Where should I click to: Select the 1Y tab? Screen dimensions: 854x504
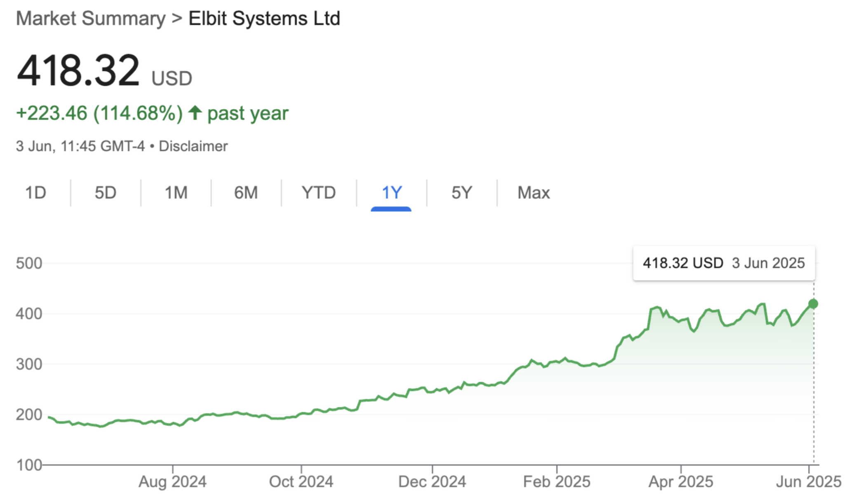tap(391, 193)
